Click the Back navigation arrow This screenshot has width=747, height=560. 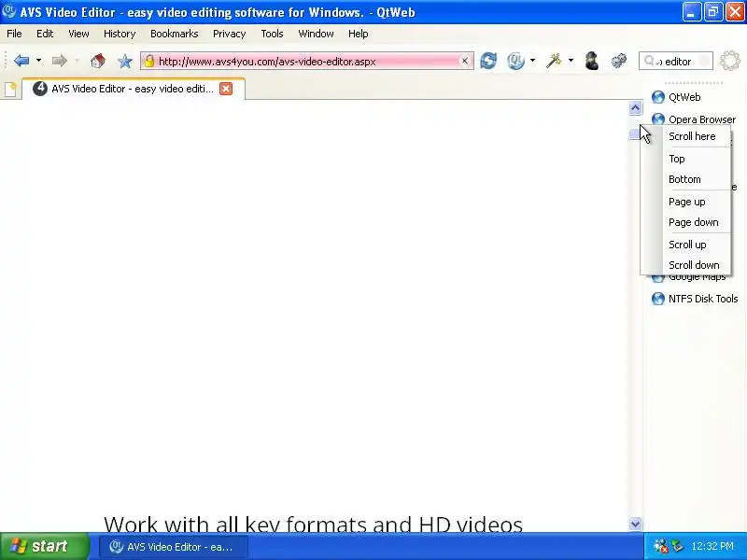point(21,61)
